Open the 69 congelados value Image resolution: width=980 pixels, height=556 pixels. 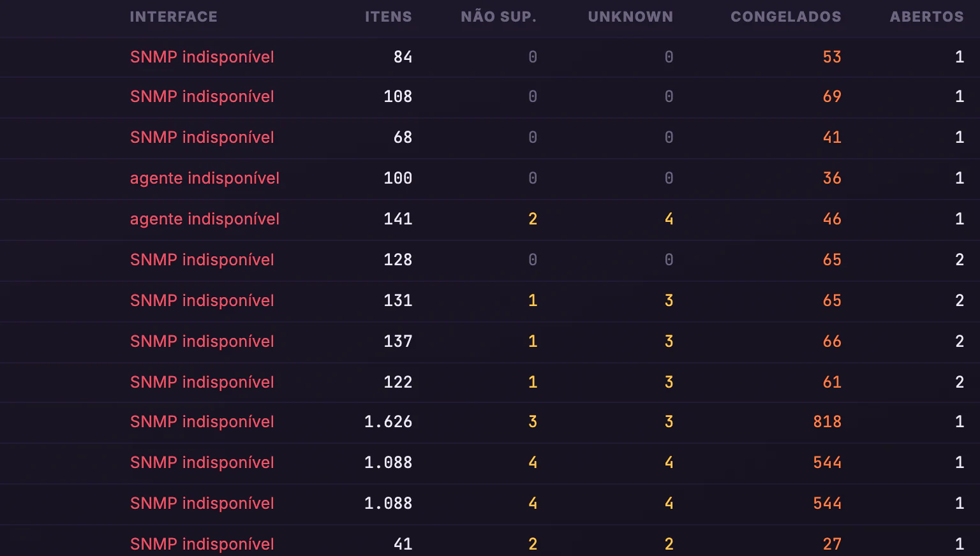click(x=832, y=96)
